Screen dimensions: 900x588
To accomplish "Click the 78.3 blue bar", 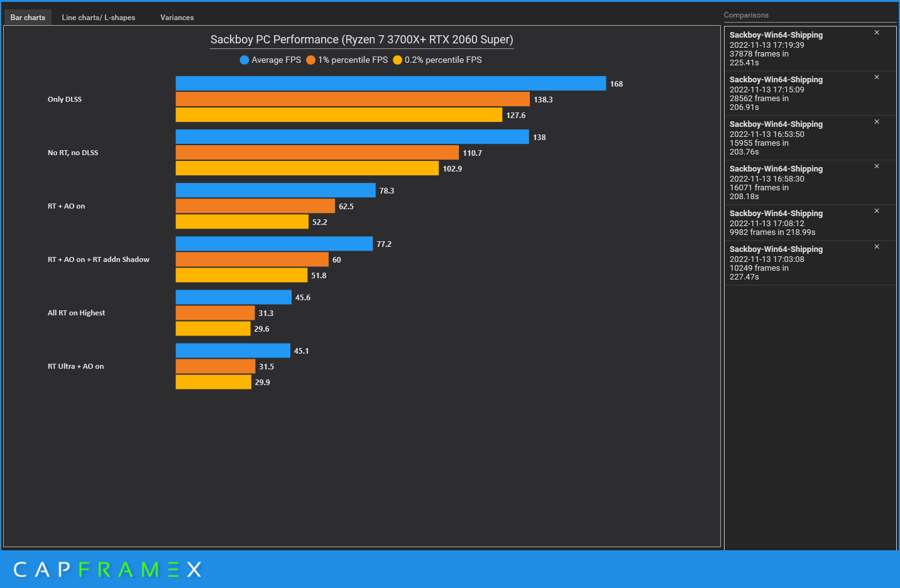I will coord(276,190).
